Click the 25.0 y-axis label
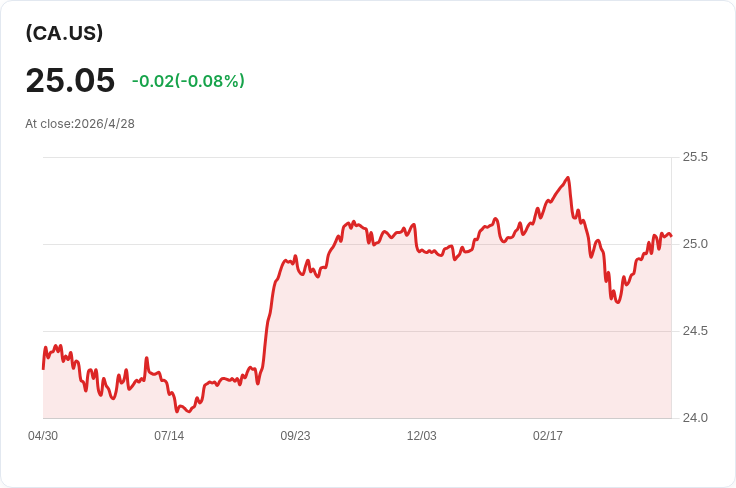Image resolution: width=736 pixels, height=488 pixels. pos(695,244)
